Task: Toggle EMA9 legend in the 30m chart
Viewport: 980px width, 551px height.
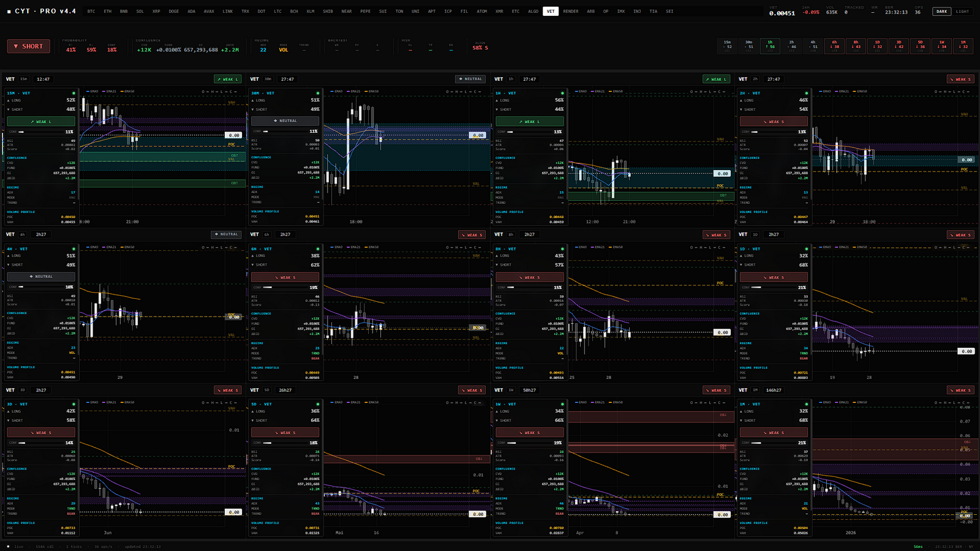Action: 337,92
